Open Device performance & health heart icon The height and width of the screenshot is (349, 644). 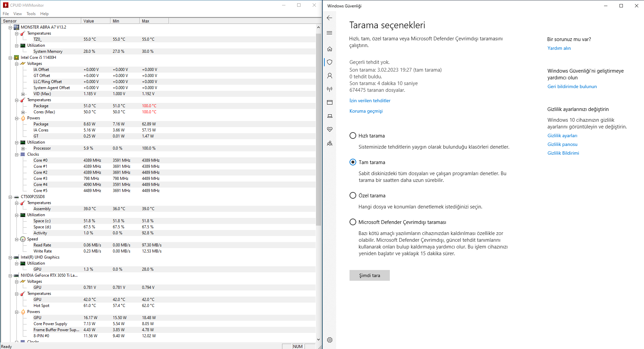coord(330,129)
